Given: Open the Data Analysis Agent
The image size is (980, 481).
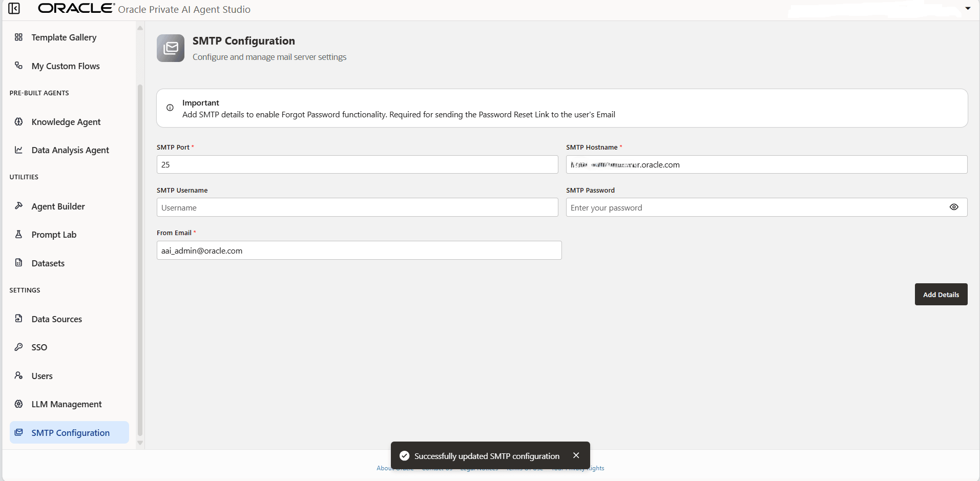Looking at the screenshot, I should click(x=70, y=150).
